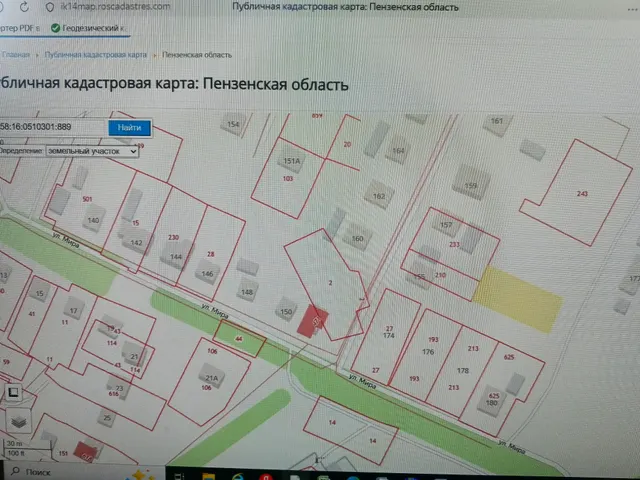Click building '144' on the map
The width and height of the screenshot is (640, 480).
(176, 257)
